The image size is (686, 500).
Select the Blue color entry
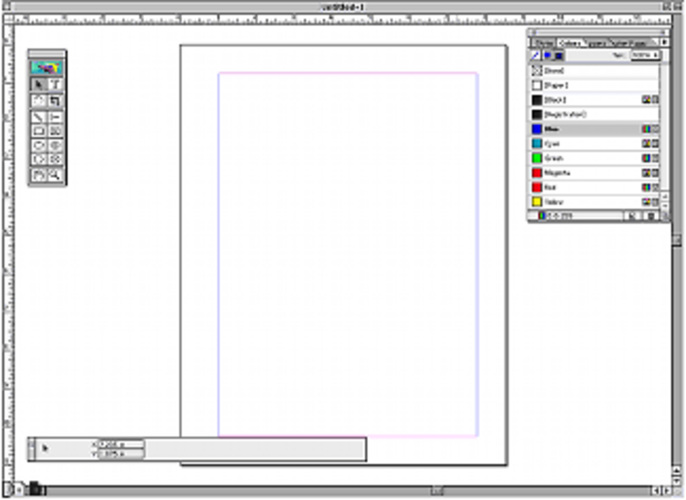point(595,129)
